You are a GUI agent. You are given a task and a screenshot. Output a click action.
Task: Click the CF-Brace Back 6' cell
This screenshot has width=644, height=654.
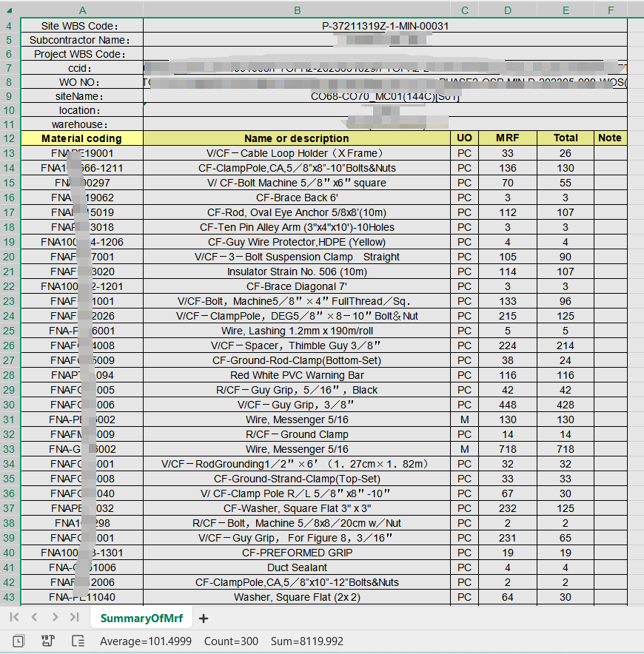(297, 198)
